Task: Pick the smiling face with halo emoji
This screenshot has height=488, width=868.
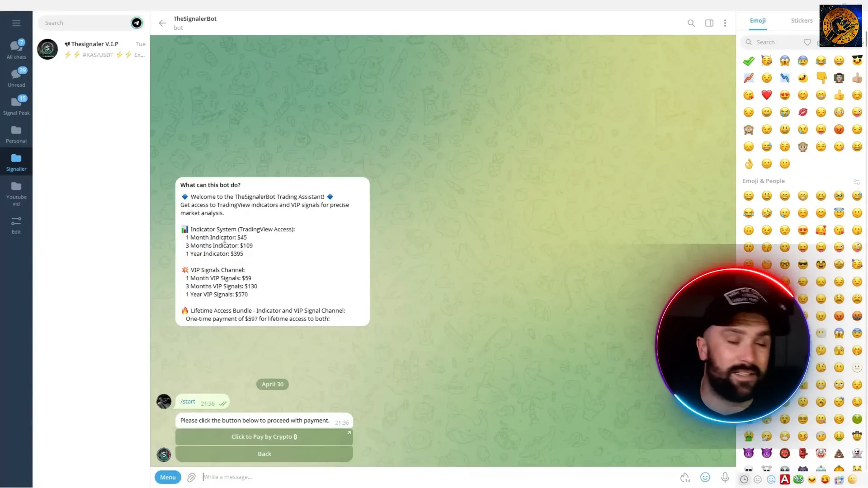Action: click(839, 213)
